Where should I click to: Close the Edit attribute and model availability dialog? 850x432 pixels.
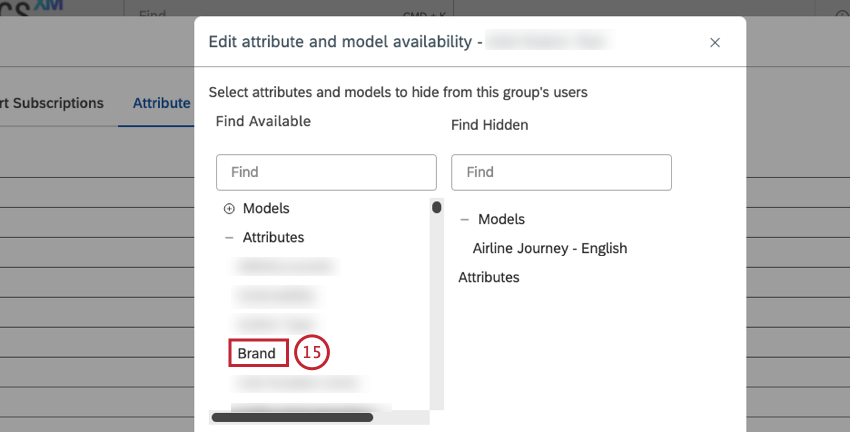tap(715, 42)
